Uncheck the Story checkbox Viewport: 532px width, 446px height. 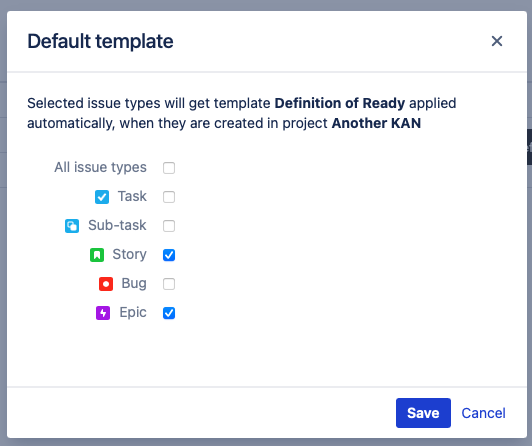click(169, 255)
